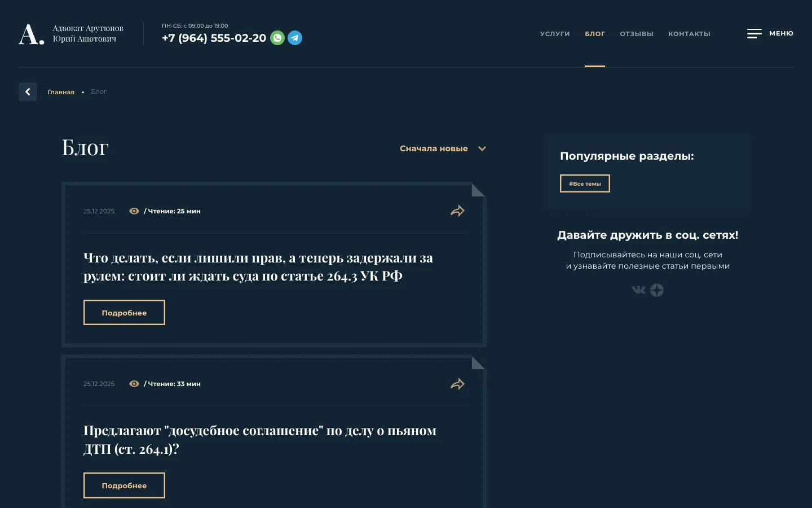The width and height of the screenshot is (812, 508).
Task: Open article "Что делать, если лишили прав"
Action: pyautogui.click(x=258, y=267)
